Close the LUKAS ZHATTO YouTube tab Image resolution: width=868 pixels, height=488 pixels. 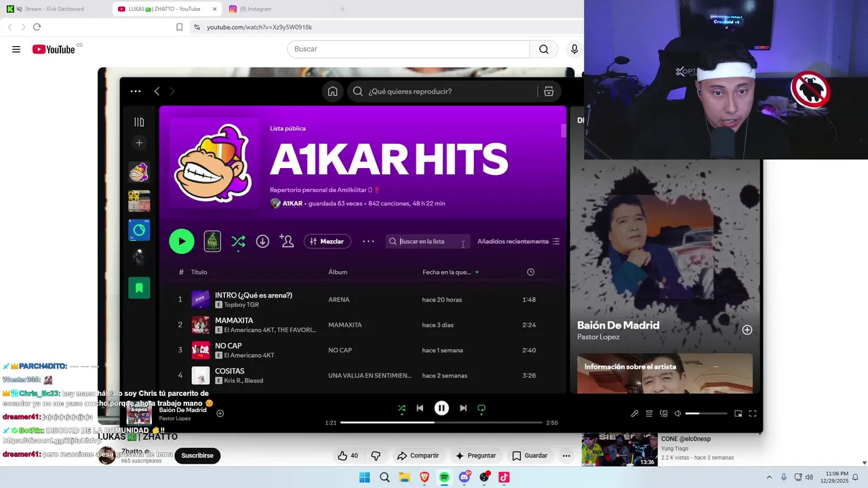pyautogui.click(x=214, y=9)
